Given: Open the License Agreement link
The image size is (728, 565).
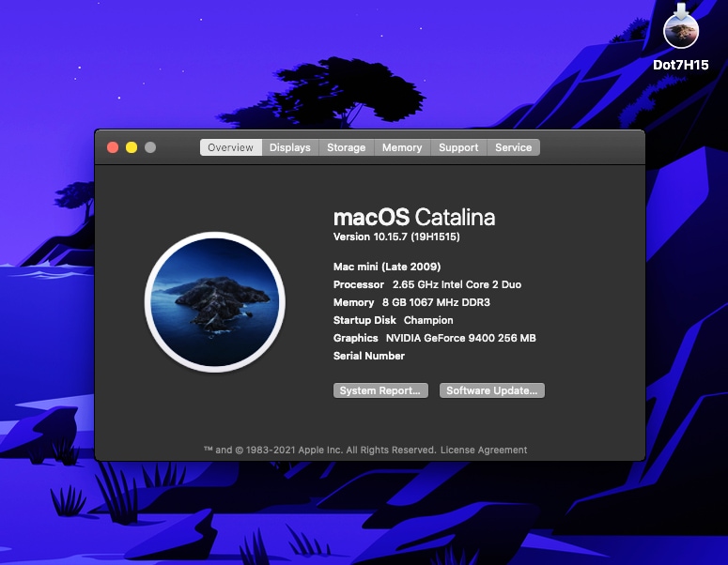Looking at the screenshot, I should click(x=484, y=450).
